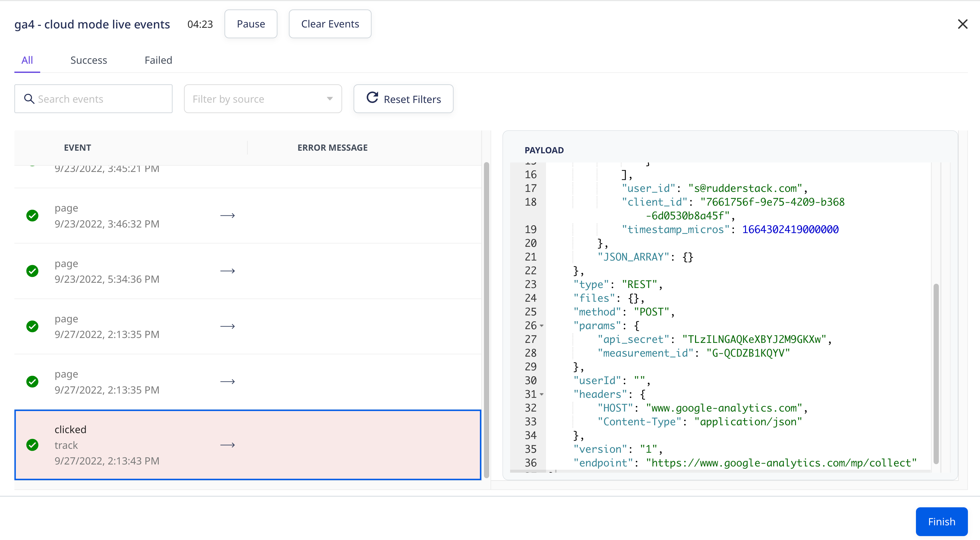980x540 pixels.
Task: Collapse the params block at line 26
Action: (x=541, y=326)
